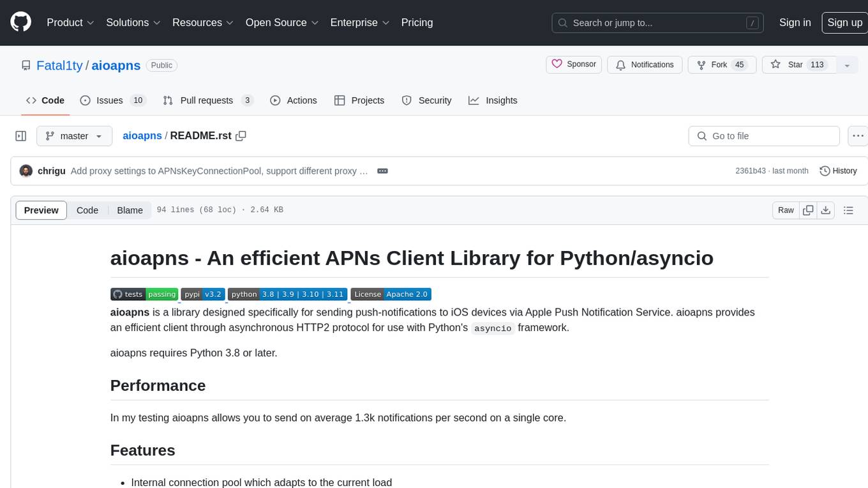Viewport: 868px width, 488px height.
Task: Open commit 2361b43
Action: tap(751, 171)
